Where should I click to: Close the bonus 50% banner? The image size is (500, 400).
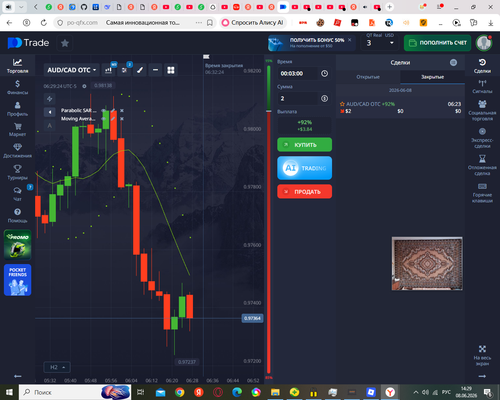point(350,40)
